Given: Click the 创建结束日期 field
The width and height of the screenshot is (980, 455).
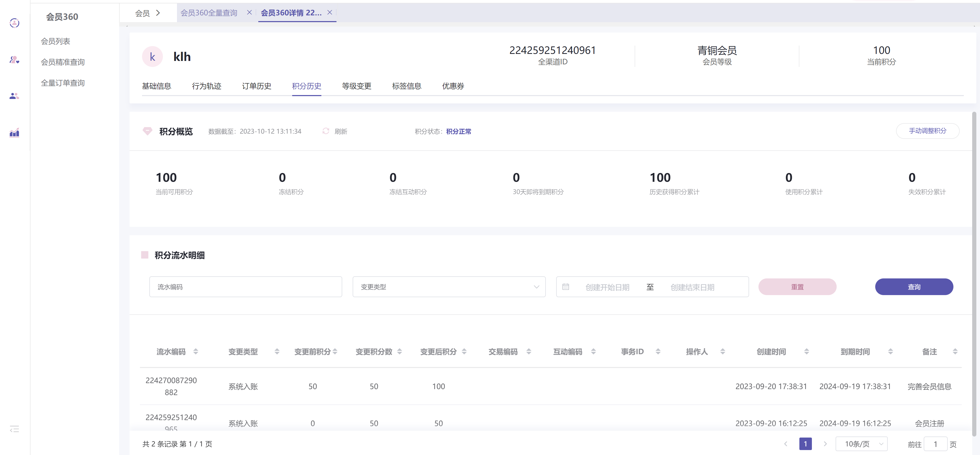Looking at the screenshot, I should pyautogui.click(x=693, y=287).
